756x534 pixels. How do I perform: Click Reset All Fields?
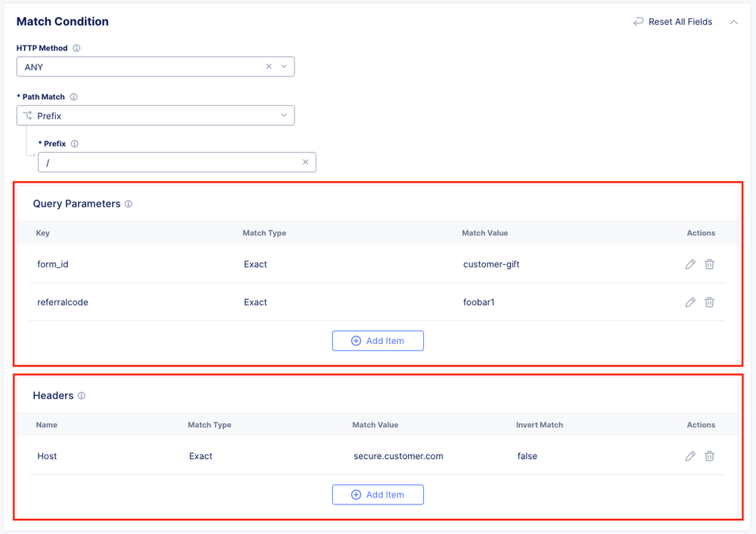coord(673,22)
